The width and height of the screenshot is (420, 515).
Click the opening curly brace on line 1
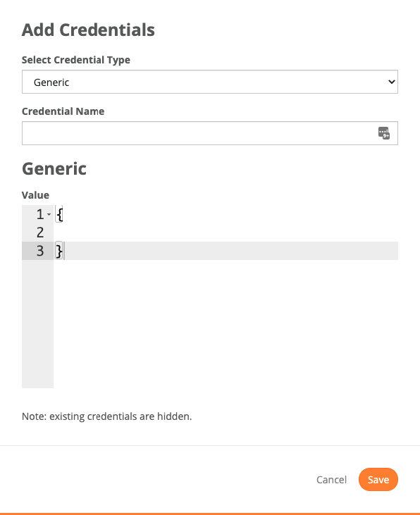tap(59, 214)
